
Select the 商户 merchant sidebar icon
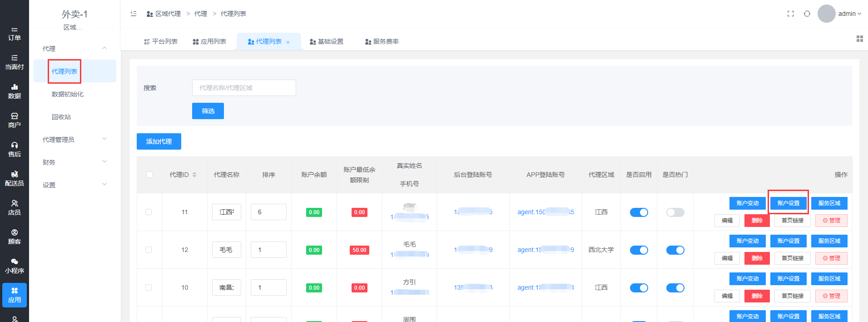[14, 121]
